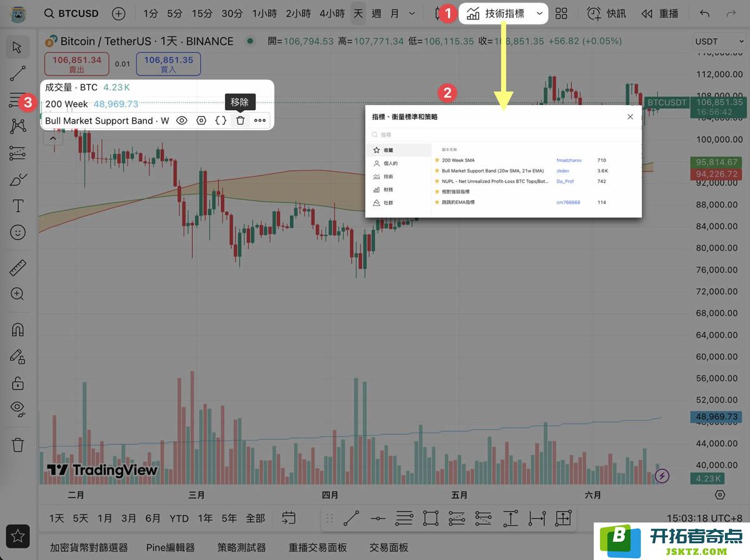
Task: Select 財務 category in indicators dialog
Action: coord(399,189)
